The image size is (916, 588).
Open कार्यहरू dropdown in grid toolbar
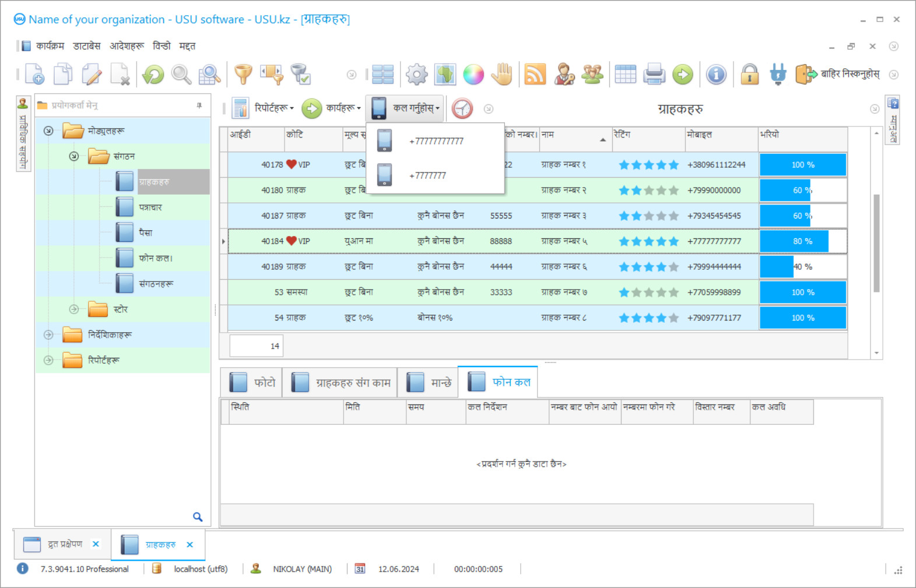[x=331, y=108]
